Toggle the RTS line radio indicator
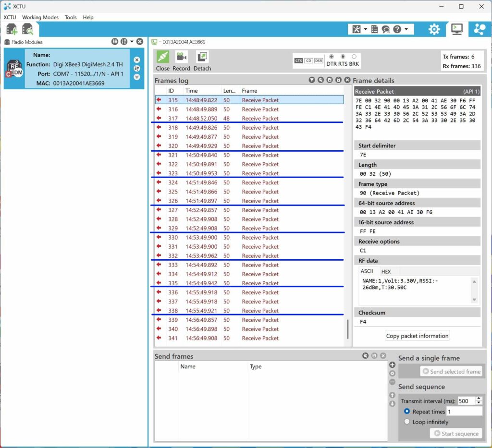The width and height of the screenshot is (492, 448). (343, 57)
